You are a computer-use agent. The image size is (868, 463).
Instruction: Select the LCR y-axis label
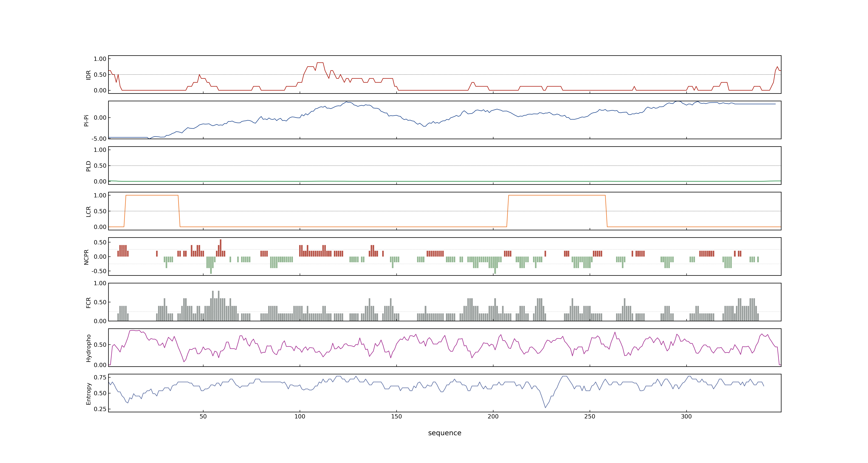88,211
